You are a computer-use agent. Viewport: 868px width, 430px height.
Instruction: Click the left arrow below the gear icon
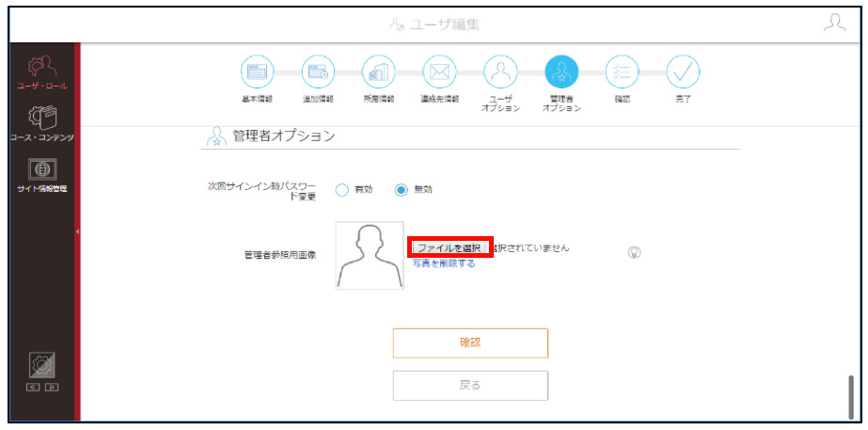pyautogui.click(x=34, y=387)
